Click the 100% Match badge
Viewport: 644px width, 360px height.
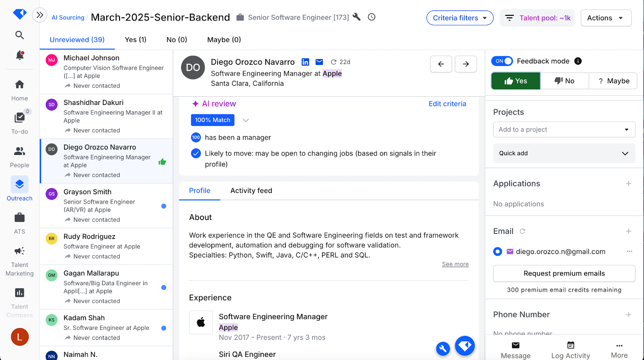[x=213, y=120]
